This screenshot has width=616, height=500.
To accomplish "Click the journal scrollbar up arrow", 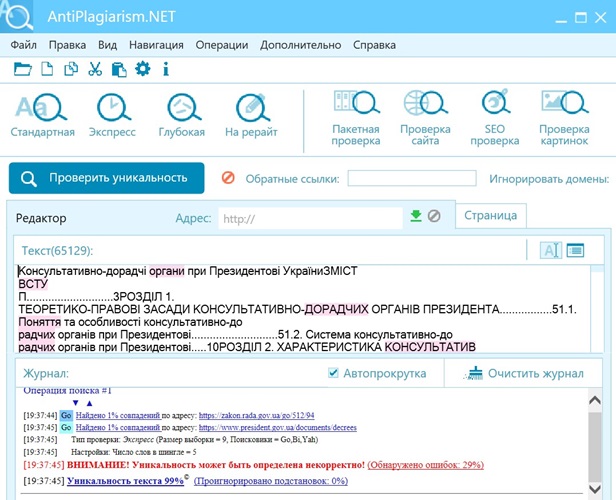I will 595,400.
